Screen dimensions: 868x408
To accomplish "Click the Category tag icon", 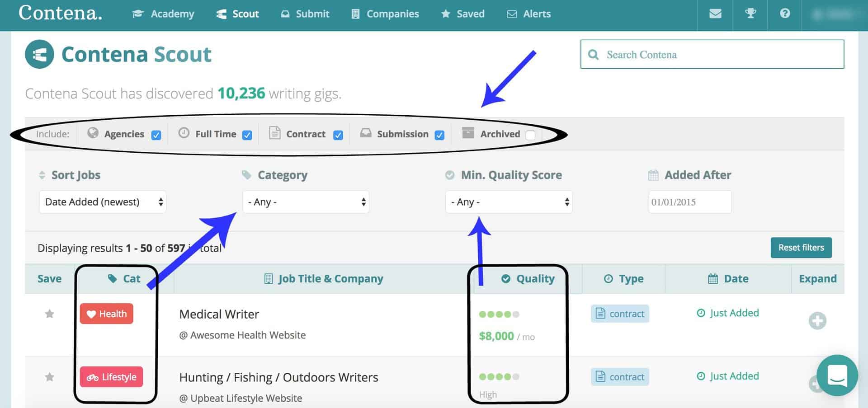I will (246, 175).
